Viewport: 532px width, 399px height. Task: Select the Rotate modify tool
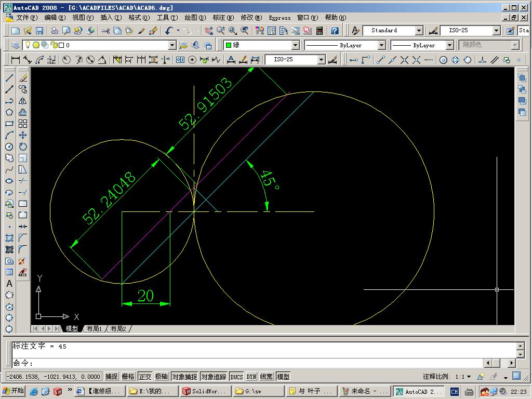[x=23, y=147]
